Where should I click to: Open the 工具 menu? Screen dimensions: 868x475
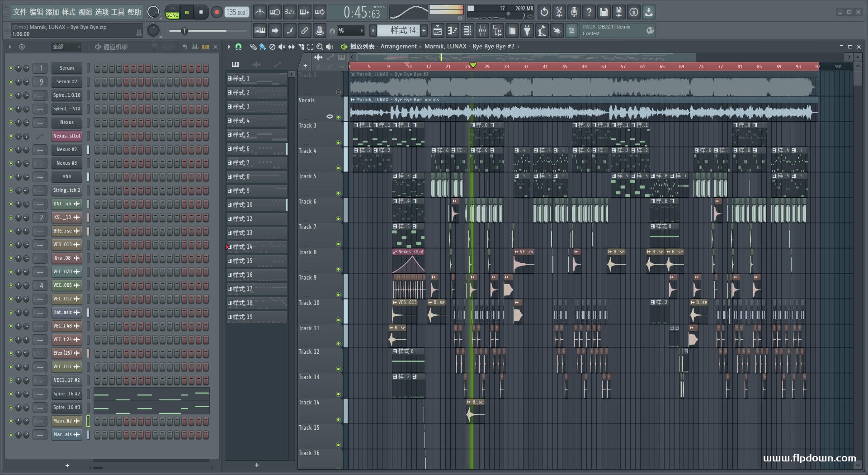(118, 12)
